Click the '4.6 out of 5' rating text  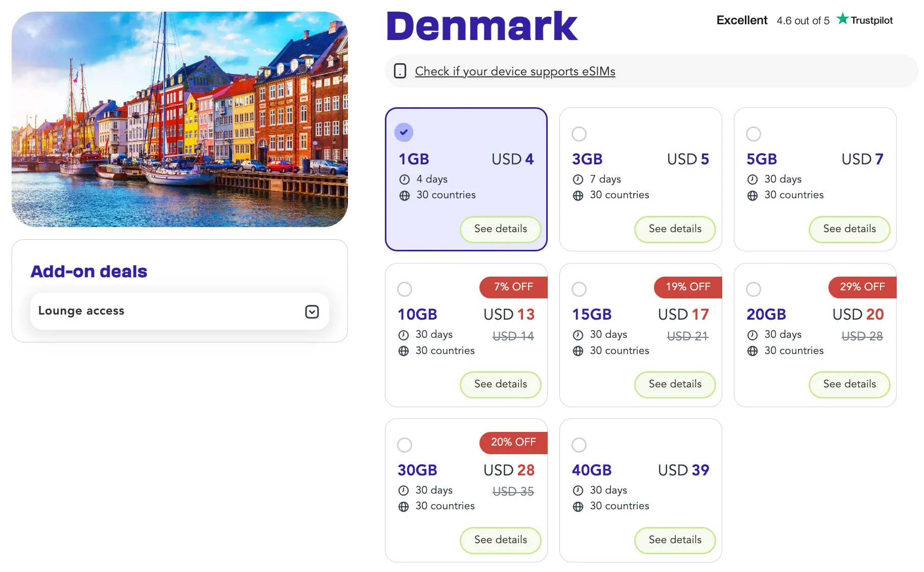(803, 21)
